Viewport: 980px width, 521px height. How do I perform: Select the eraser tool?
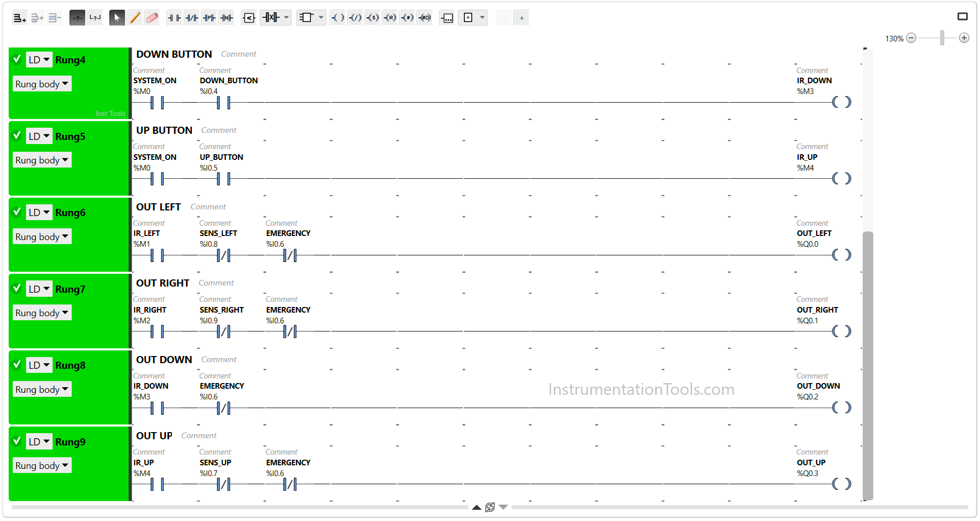pyautogui.click(x=152, y=18)
